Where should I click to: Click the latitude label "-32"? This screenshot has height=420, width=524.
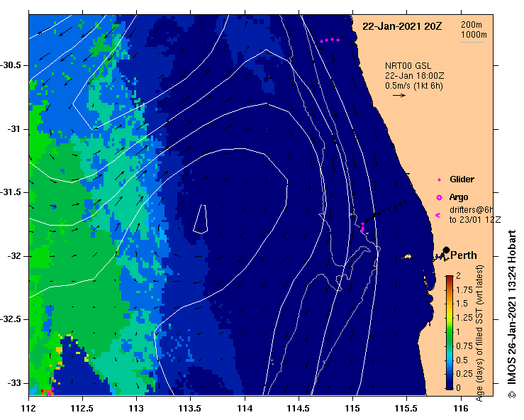point(15,256)
